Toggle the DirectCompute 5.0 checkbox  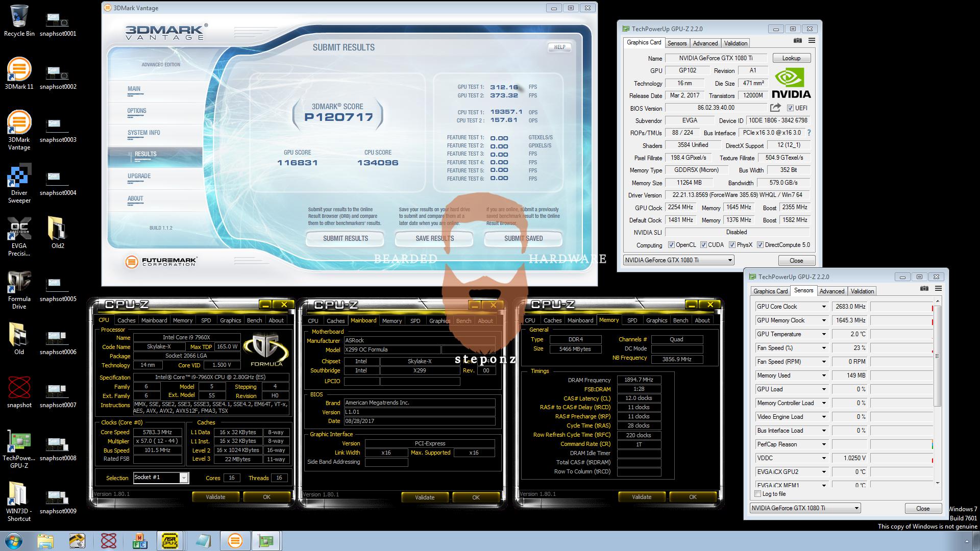coord(760,245)
